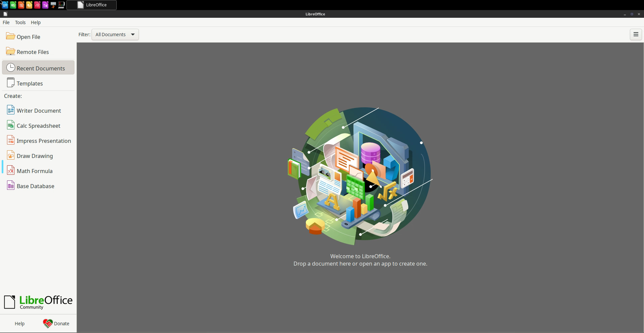644x333 pixels.
Task: Create a new Calc Spreadsheet
Action: pyautogui.click(x=38, y=126)
